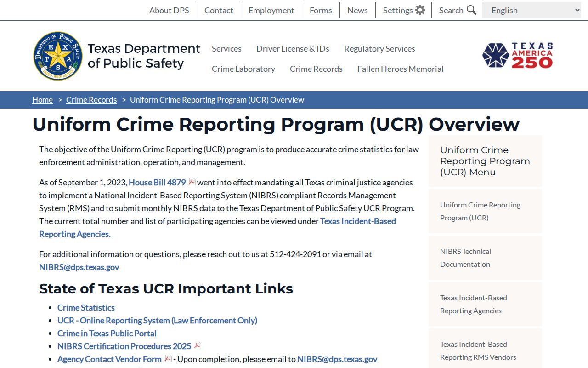Image resolution: width=588 pixels, height=368 pixels.
Task: Click current page breadcrumb UCR Overview text
Action: pyautogui.click(x=217, y=100)
